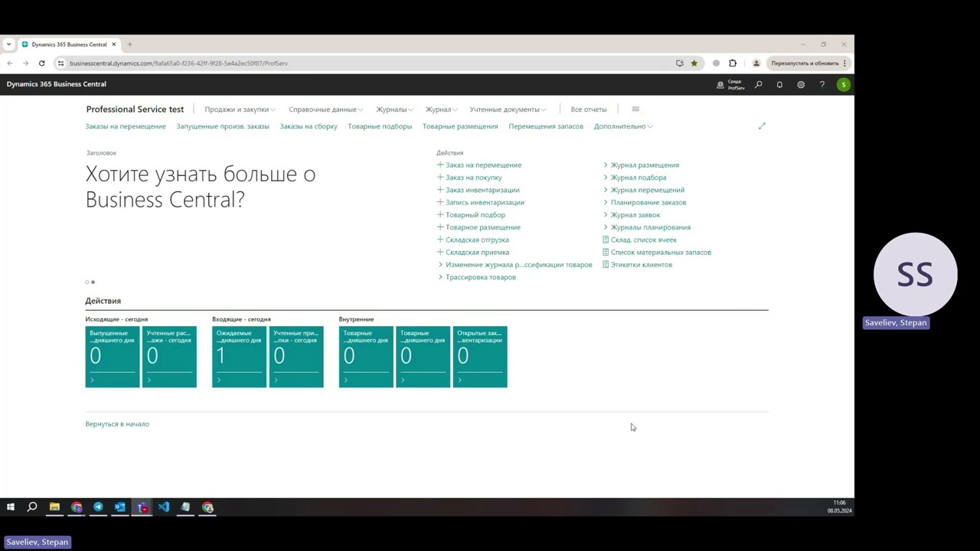Screen dimensions: 980x551
Task: Open Outlook from the taskbar
Action: point(120,507)
